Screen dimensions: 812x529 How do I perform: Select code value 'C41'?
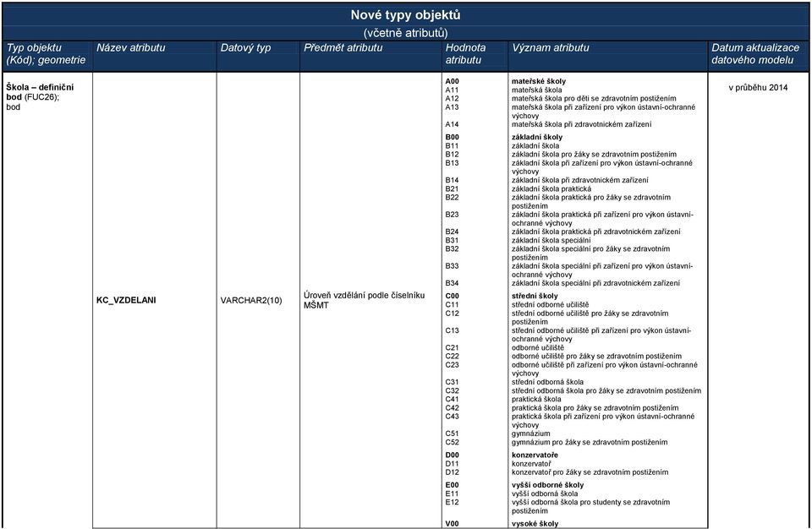coord(452,399)
